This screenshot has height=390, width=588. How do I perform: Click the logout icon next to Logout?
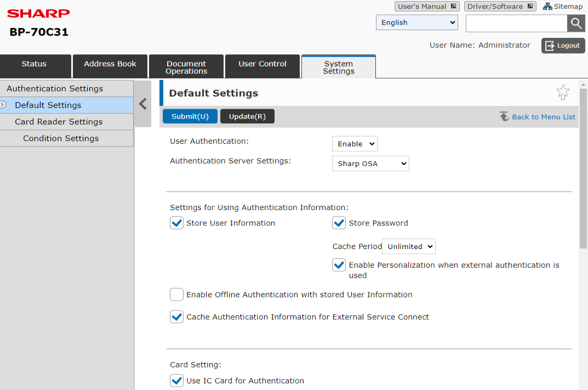point(550,46)
